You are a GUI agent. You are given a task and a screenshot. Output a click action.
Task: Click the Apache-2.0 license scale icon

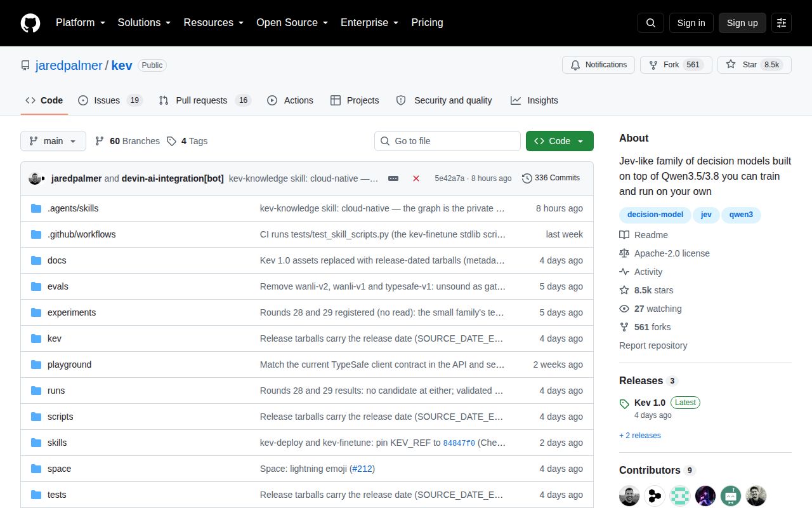[x=624, y=253]
